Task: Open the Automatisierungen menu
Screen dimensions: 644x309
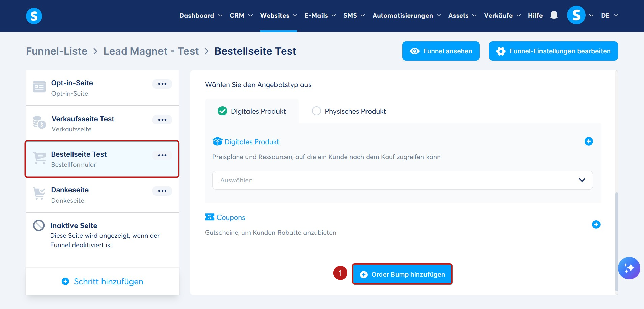Action: click(x=407, y=16)
